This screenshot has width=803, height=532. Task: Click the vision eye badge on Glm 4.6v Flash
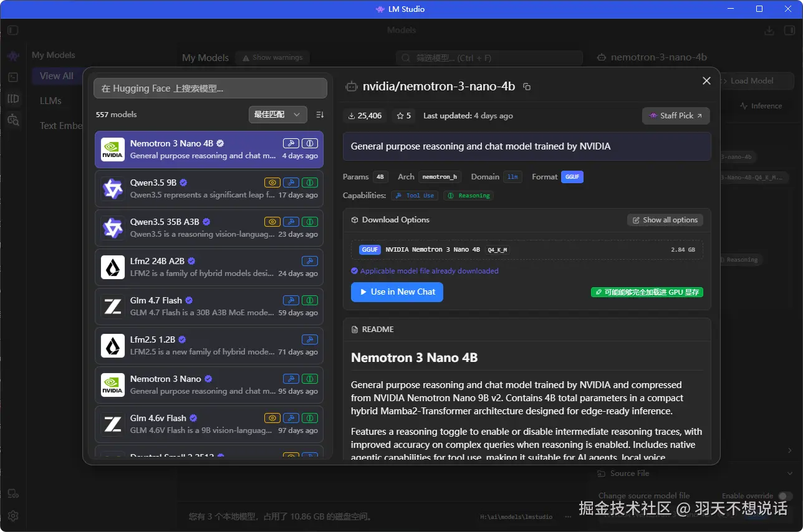point(272,418)
